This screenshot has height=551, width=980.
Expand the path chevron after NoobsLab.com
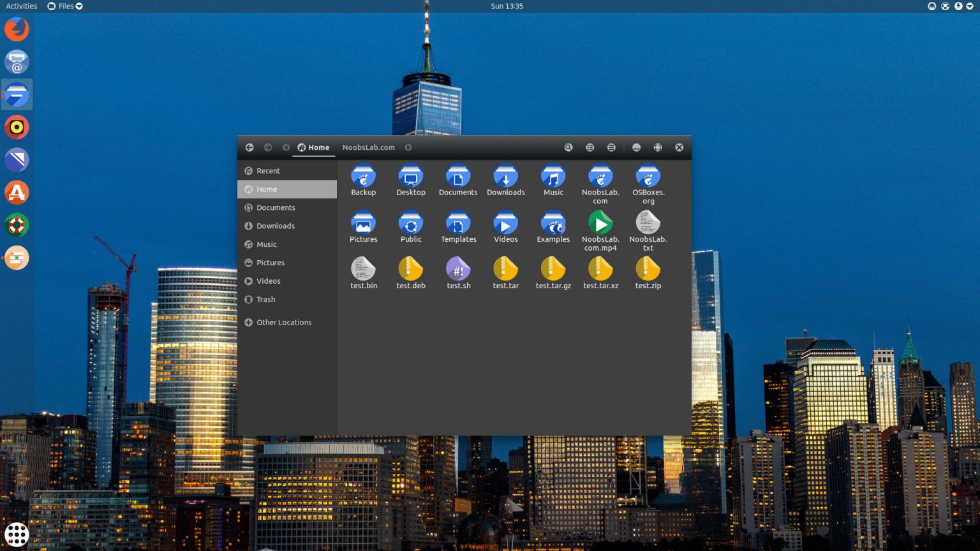click(x=408, y=147)
